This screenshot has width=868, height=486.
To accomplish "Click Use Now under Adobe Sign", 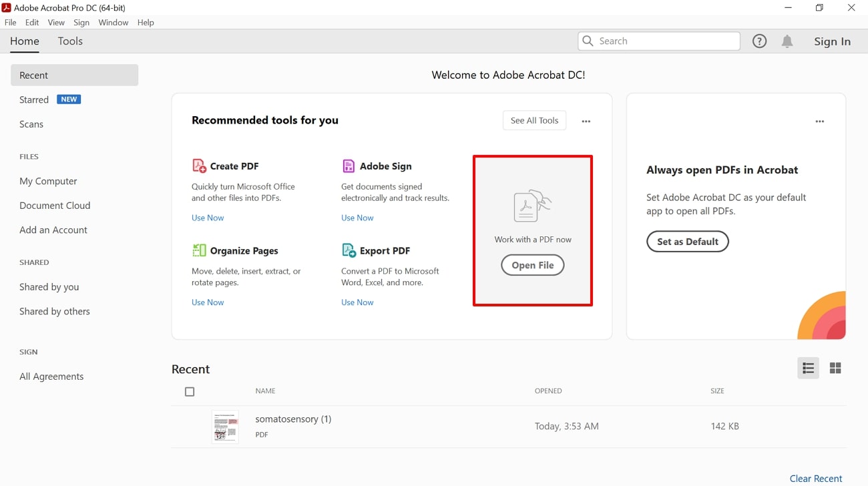I will tap(357, 218).
